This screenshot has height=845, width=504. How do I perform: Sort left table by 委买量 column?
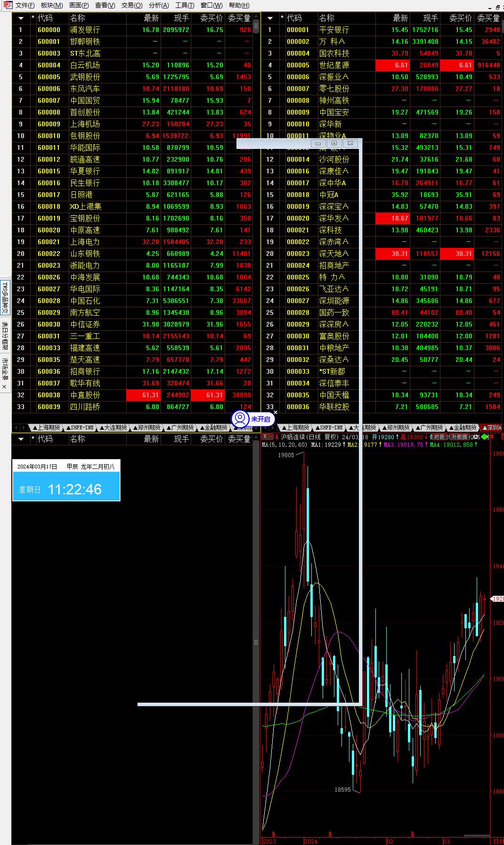pos(239,18)
